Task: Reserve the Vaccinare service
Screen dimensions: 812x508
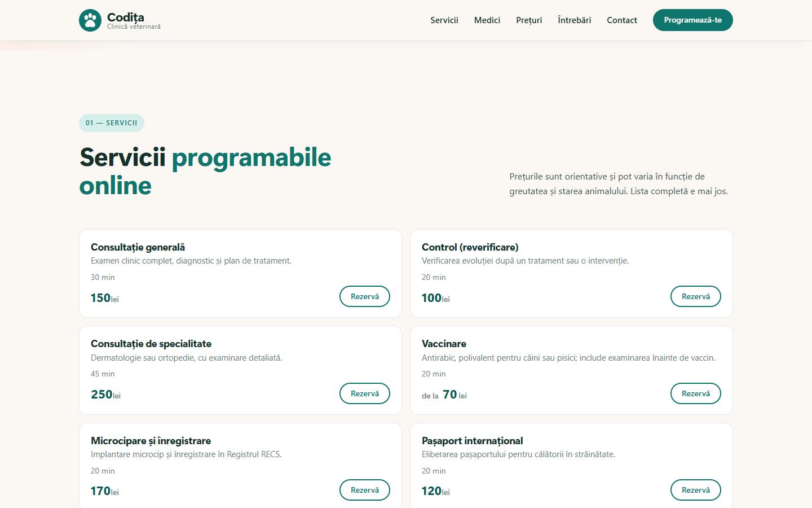Action: (696, 393)
